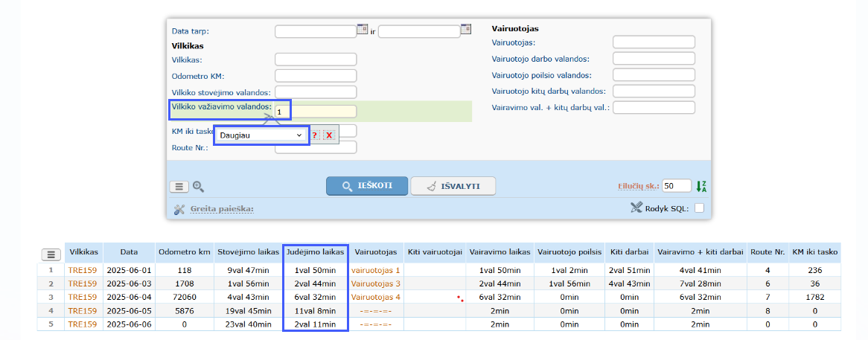Sort by the Kiti darbai column header
This screenshot has width=868, height=340.
(x=629, y=252)
